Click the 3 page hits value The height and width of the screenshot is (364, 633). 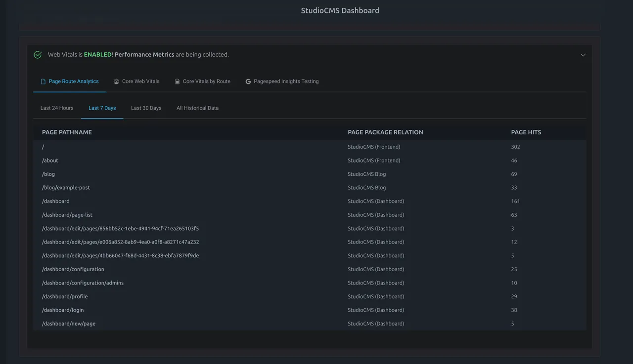point(512,229)
